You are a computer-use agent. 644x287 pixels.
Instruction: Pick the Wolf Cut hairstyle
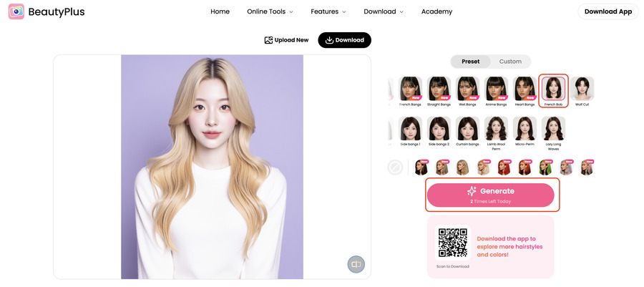[x=582, y=92]
